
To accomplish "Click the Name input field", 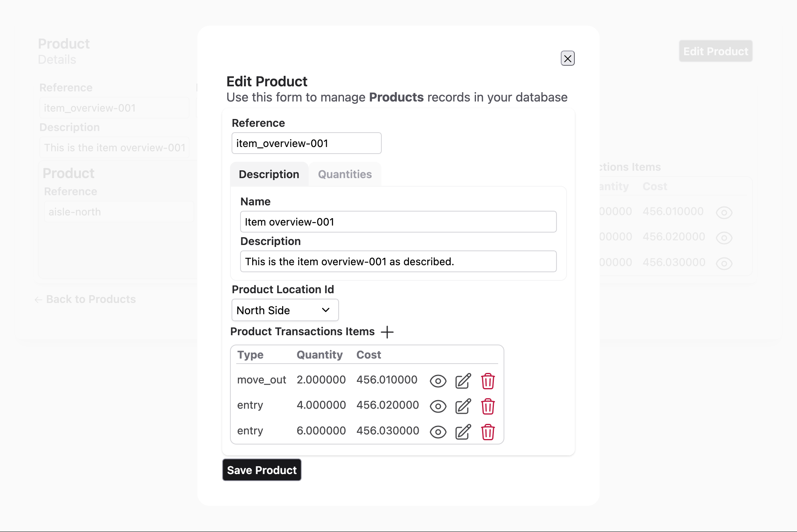I will pos(398,222).
